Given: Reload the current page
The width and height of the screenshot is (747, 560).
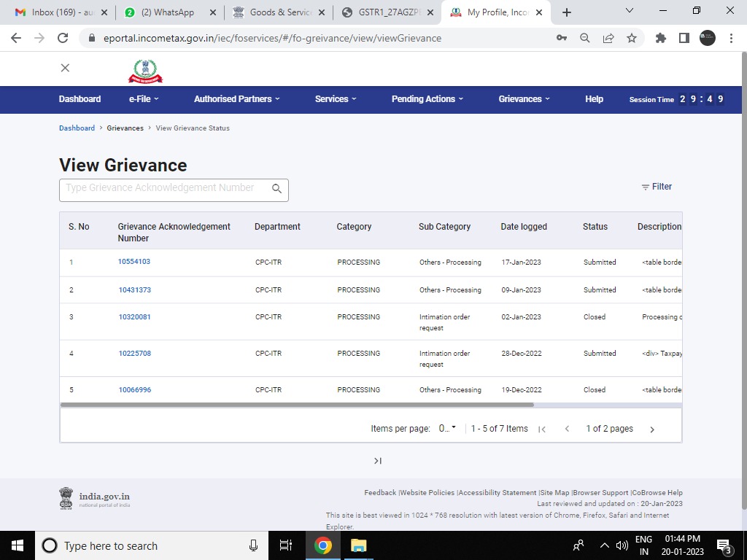Looking at the screenshot, I should (63, 38).
